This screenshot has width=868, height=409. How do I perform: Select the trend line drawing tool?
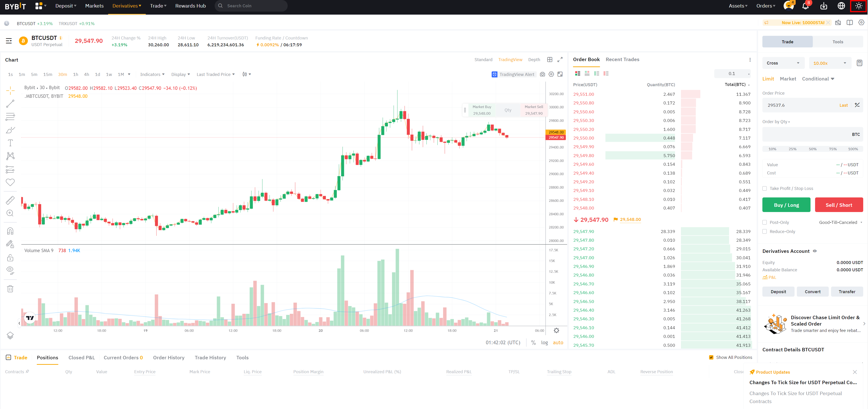[10, 104]
